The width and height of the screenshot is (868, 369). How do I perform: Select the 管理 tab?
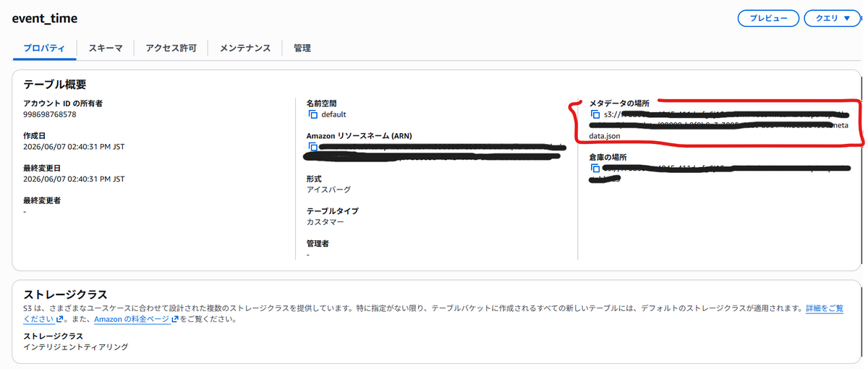click(302, 48)
